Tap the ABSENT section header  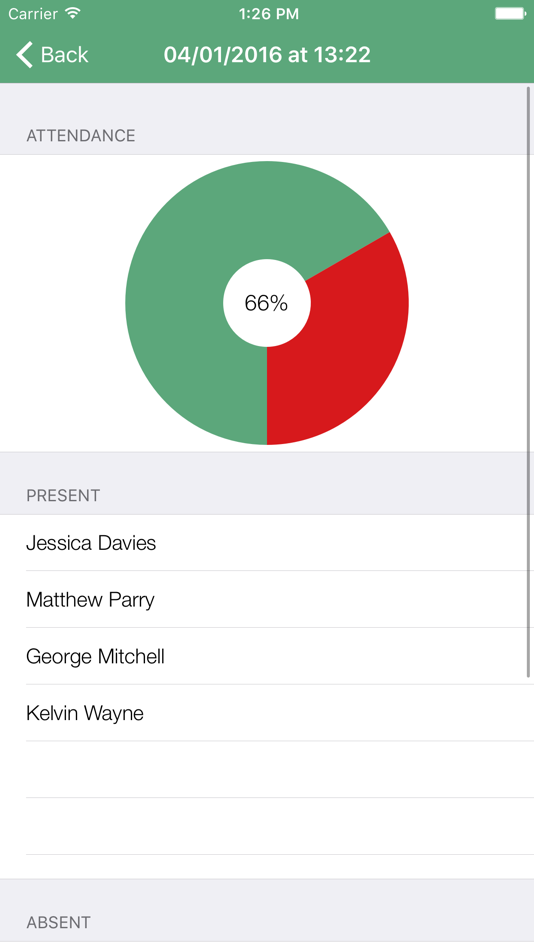coord(59,922)
